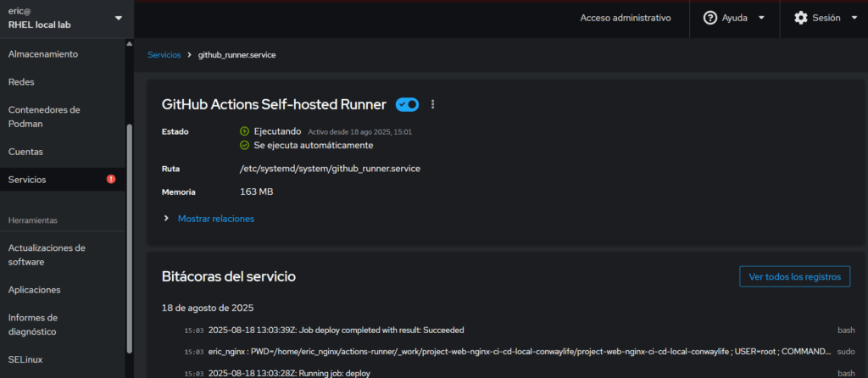This screenshot has width=868, height=378.
Task: Click the Sesión gear icon
Action: (x=800, y=18)
